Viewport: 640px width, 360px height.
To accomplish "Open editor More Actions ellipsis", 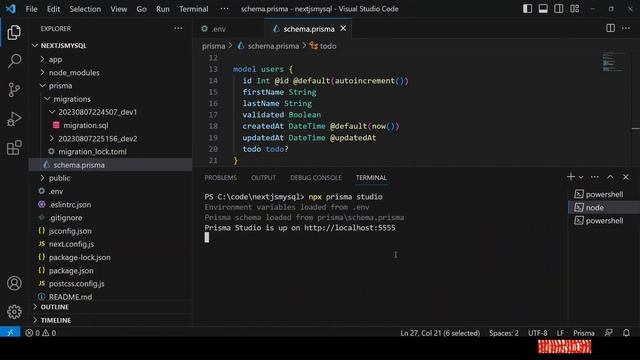I will click(x=626, y=28).
